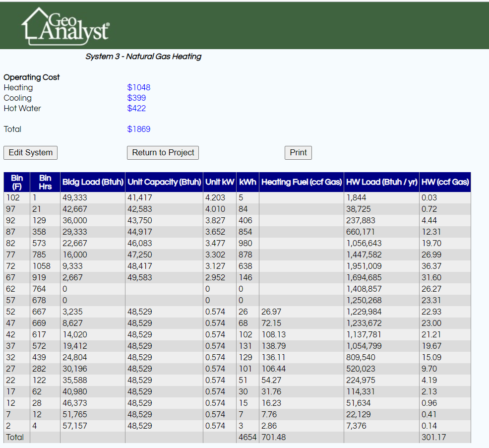Image resolution: width=489 pixels, height=448 pixels.
Task: Click the Bin Hrs column header
Action: (x=45, y=182)
